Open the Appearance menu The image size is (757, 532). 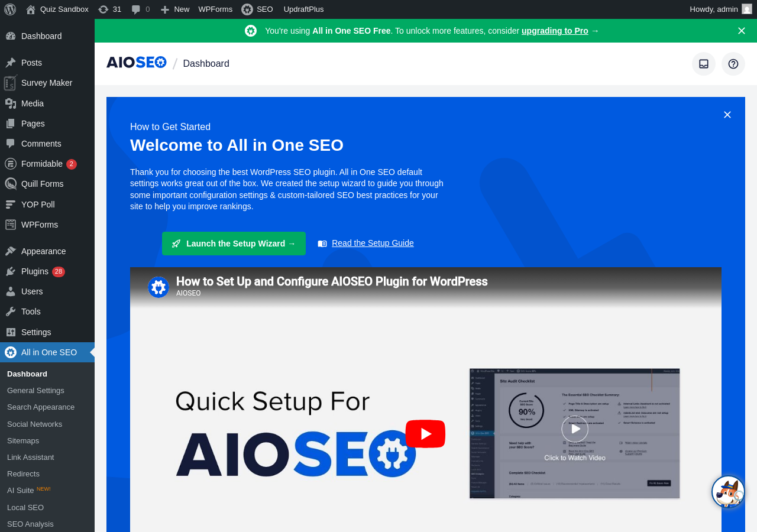coord(47,251)
